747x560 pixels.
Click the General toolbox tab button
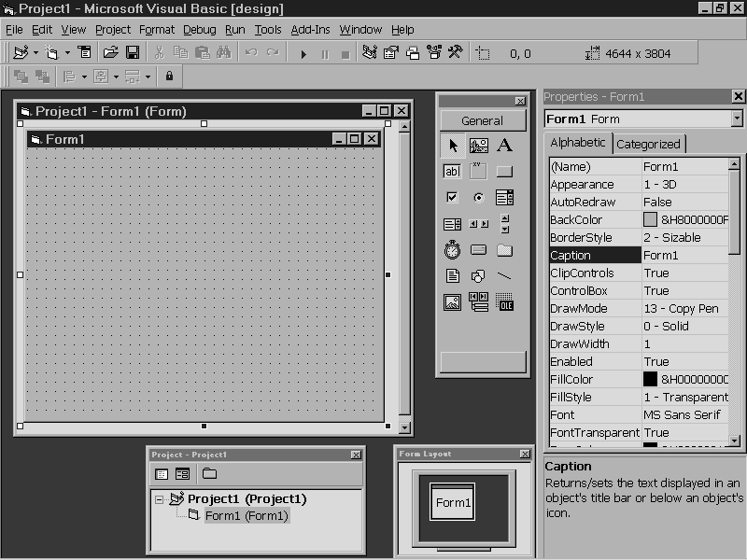coord(483,120)
